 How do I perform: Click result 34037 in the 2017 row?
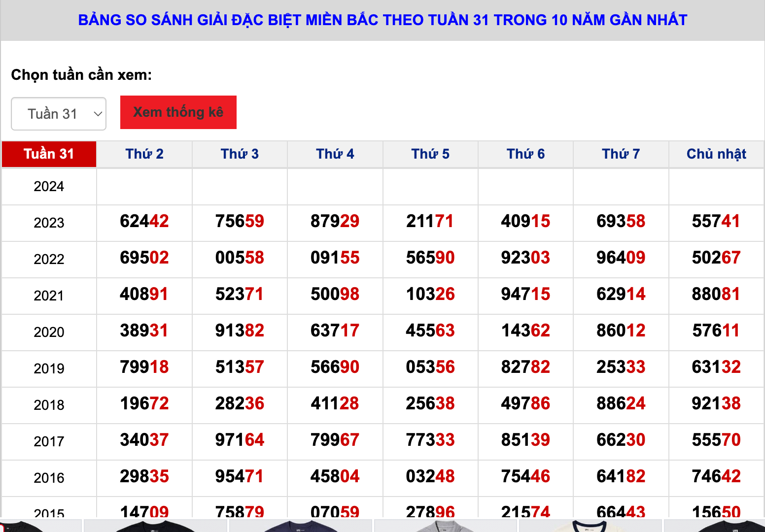pyautogui.click(x=144, y=440)
